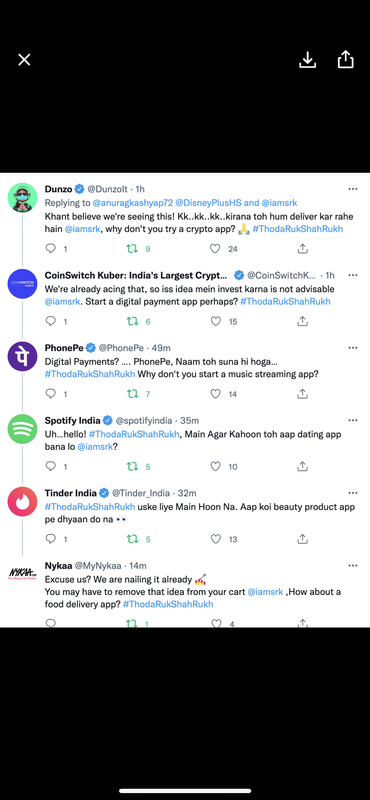Close the image viewer with X
Screen dimensions: 370x800
[24, 60]
